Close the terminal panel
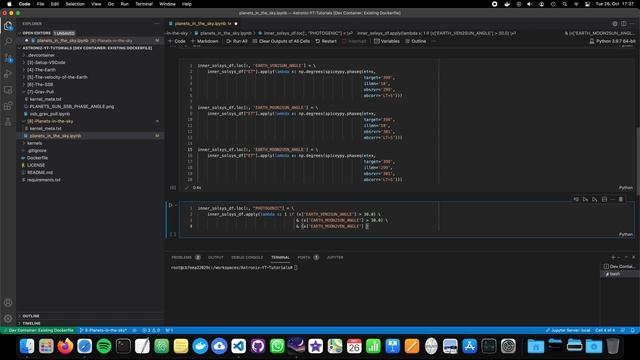 [x=633, y=257]
